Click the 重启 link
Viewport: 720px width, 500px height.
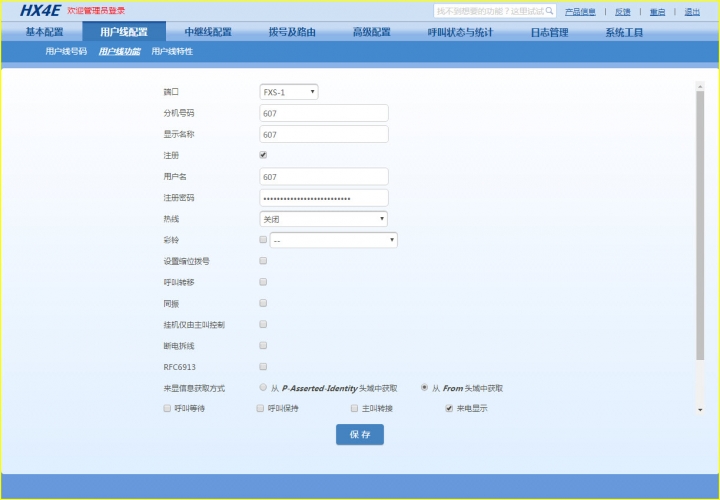point(657,11)
